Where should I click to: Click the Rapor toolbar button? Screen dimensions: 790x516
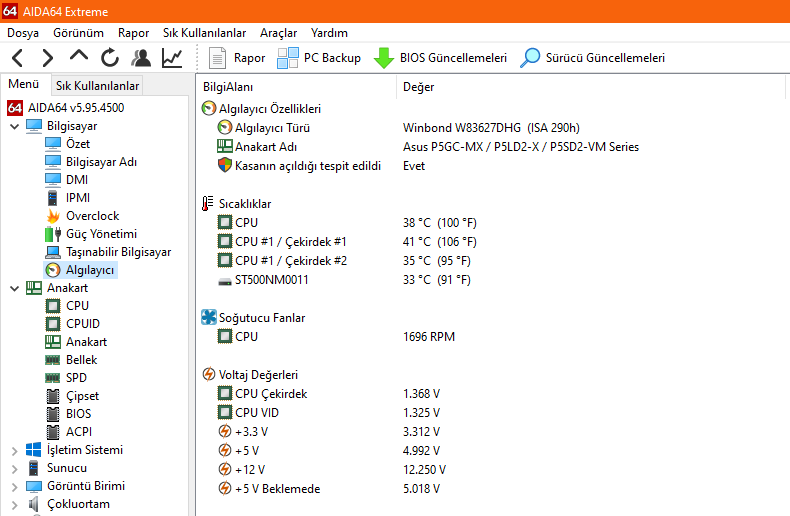pyautogui.click(x=237, y=58)
